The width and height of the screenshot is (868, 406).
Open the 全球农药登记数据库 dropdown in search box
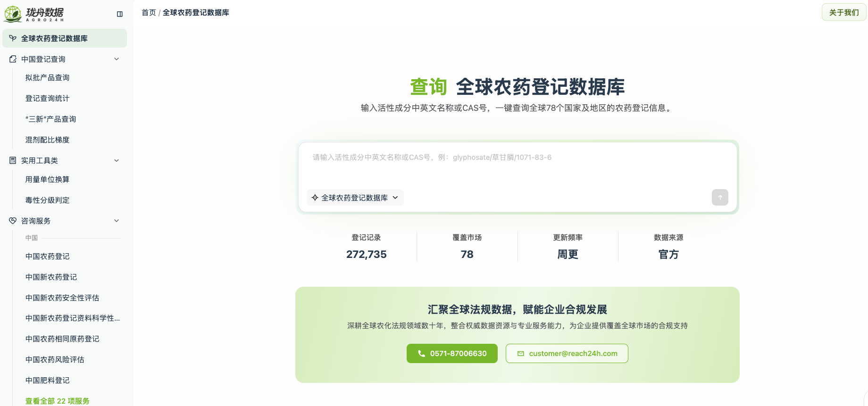pyautogui.click(x=355, y=198)
